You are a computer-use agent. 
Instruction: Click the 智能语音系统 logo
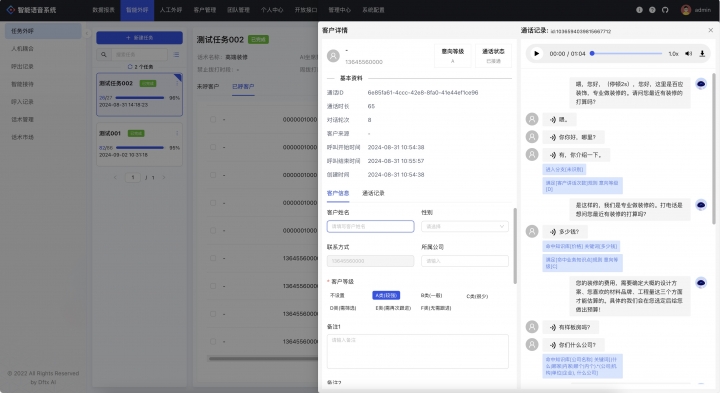click(31, 10)
